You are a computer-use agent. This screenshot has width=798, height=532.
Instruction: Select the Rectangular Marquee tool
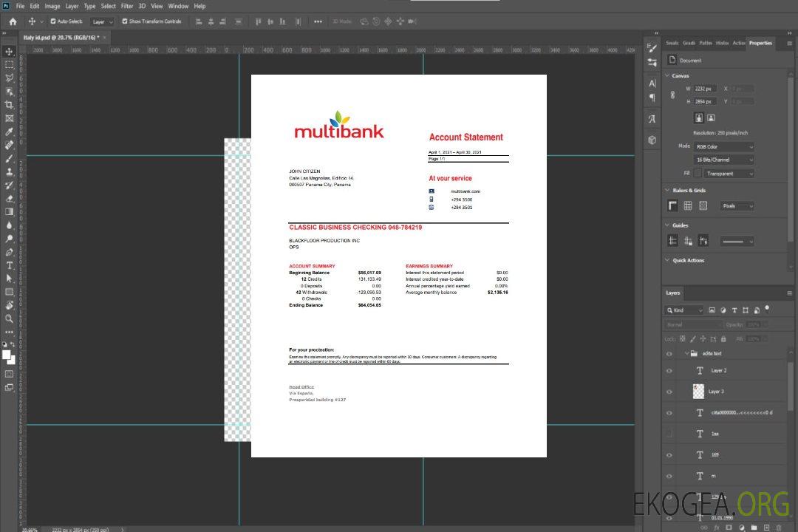(9, 65)
